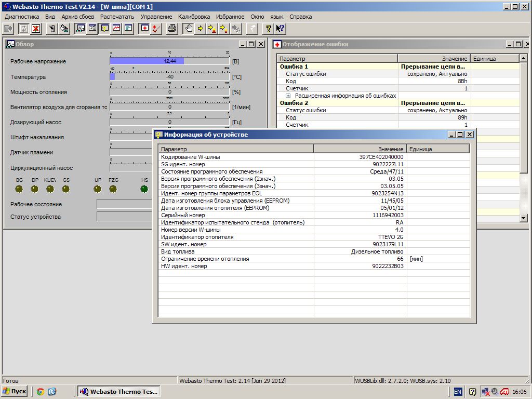Expand 'Расширенная информация об ошибках' under Ошибка 1

(288, 96)
